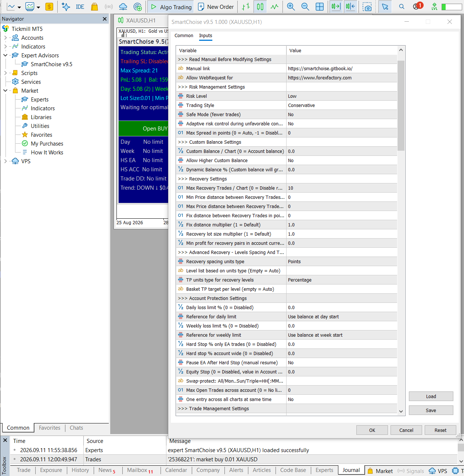The width and height of the screenshot is (464, 476).
Task: Collapse the Market tree node
Action: pyautogui.click(x=6, y=90)
